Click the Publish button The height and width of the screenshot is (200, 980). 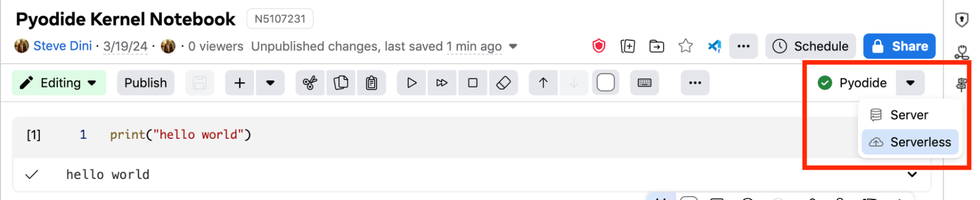[146, 83]
